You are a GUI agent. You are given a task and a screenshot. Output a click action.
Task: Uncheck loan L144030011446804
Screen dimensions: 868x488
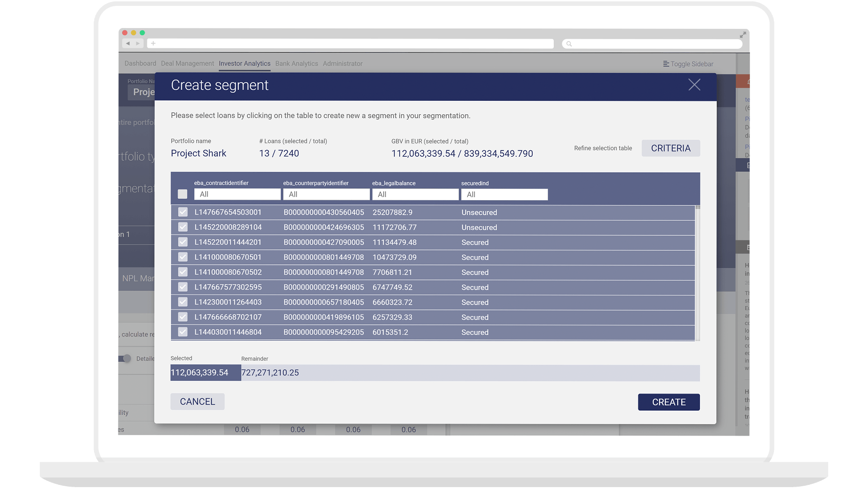(x=183, y=332)
